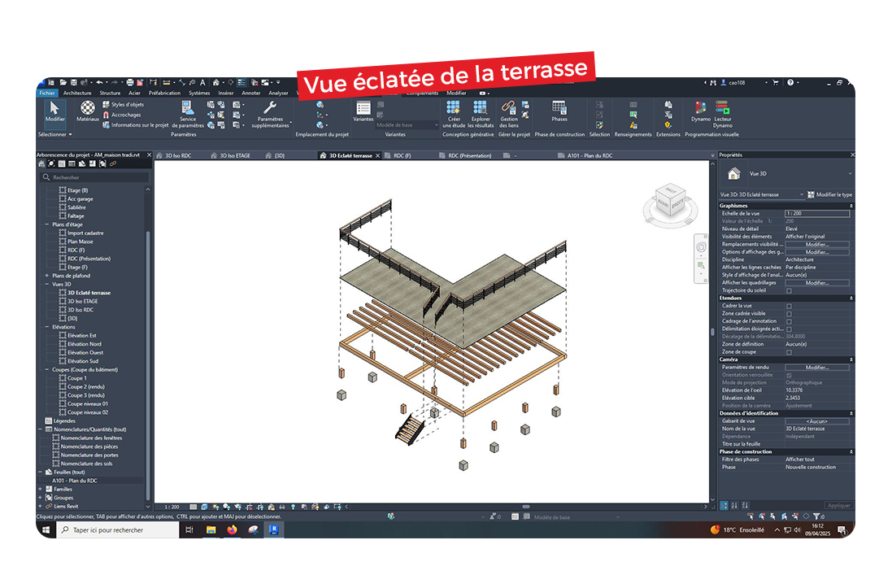
Task: Open Gestion des liens
Action: pyautogui.click(x=508, y=114)
